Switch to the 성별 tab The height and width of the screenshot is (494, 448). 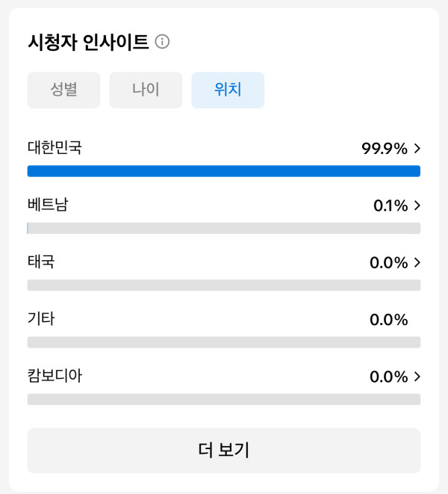(63, 90)
